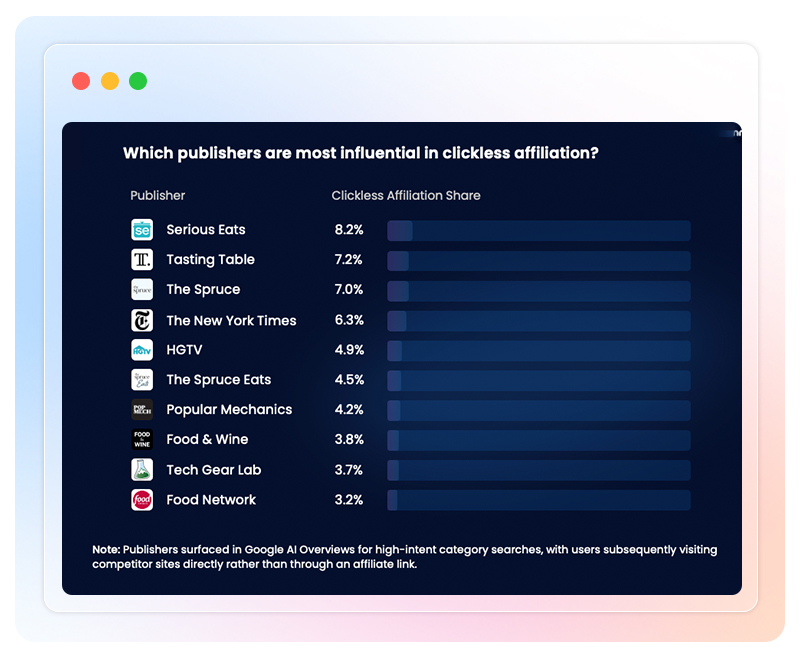This screenshot has height=660, width=800.
Task: Click the green maximize window dot
Action: coord(138,81)
